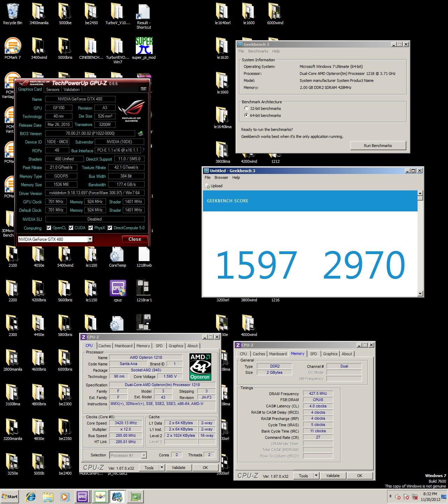Viewport: 448px width, 504px height.
Task: Open the Tools dropdown arrow in CPU-Z Memory window
Action: [x=316, y=476]
